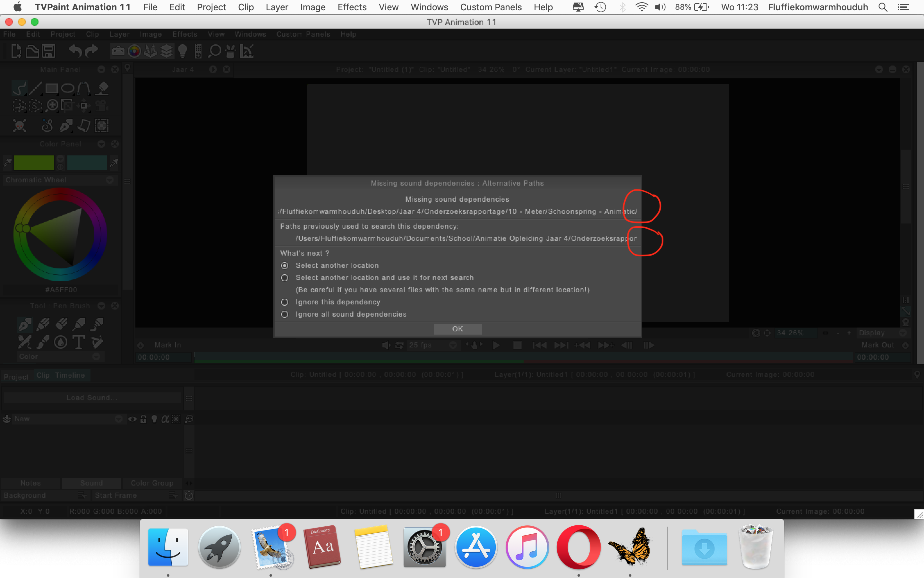Click the Sound button in timeline
The width and height of the screenshot is (924, 578).
tap(92, 483)
